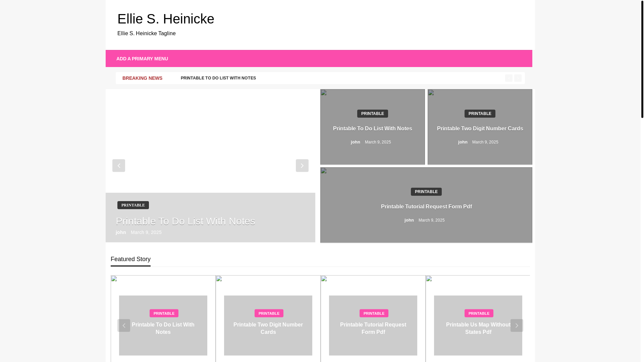Open featured card Printable To Do List With Notes

coord(163,328)
